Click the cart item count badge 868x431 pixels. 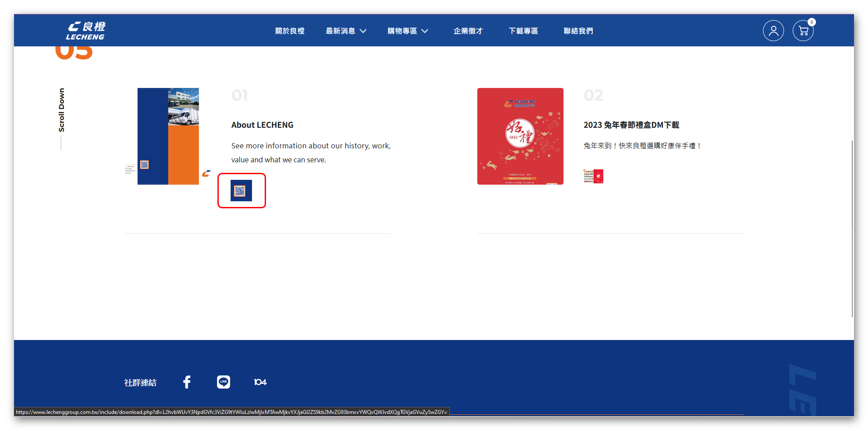pos(812,22)
